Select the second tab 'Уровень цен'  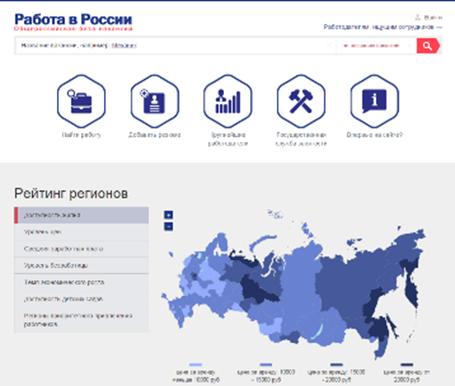[x=81, y=232]
